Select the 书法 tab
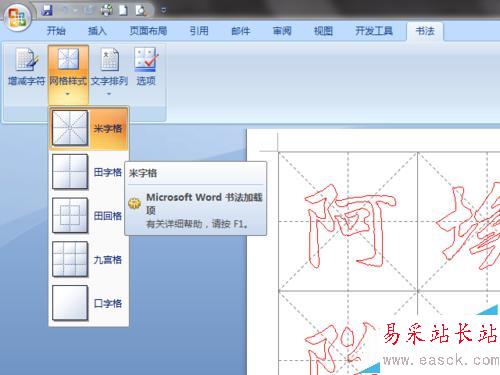The image size is (500, 375). click(x=425, y=31)
